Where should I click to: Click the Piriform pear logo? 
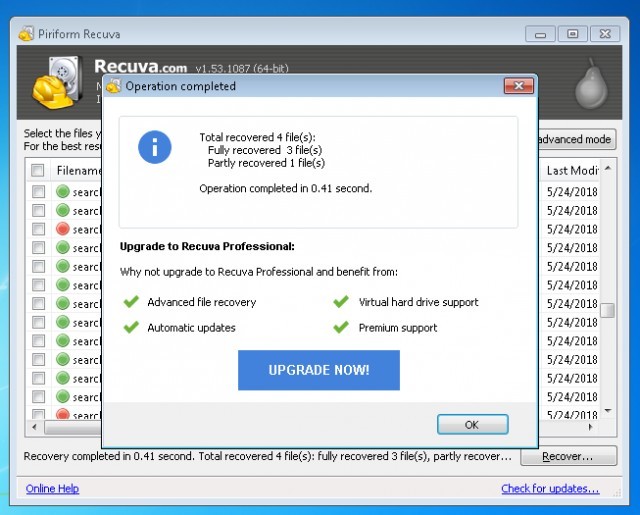(x=591, y=84)
